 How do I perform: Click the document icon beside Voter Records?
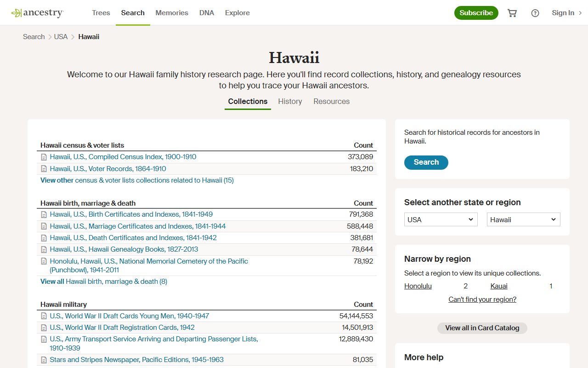tap(44, 169)
